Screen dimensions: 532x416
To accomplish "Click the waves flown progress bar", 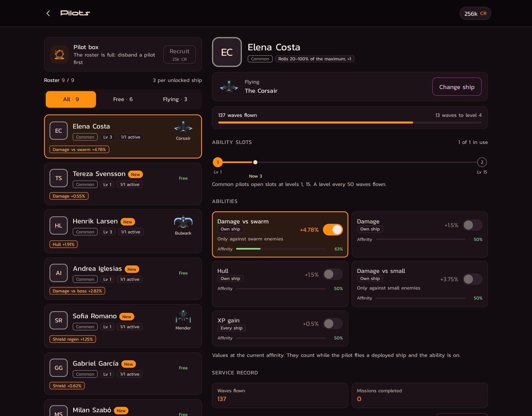I will (350, 122).
